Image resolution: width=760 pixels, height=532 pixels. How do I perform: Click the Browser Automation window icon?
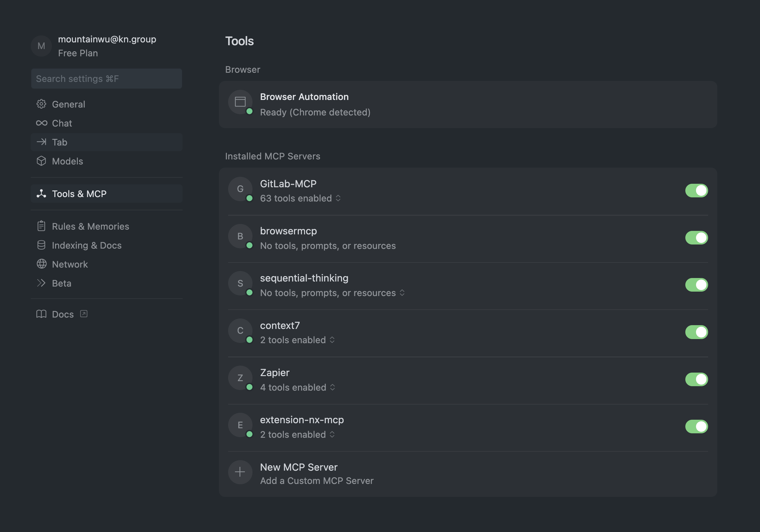240,102
